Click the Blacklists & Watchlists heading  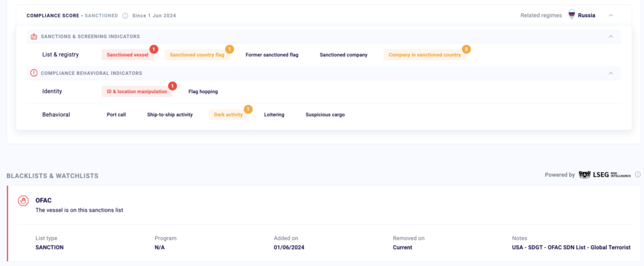pos(52,175)
